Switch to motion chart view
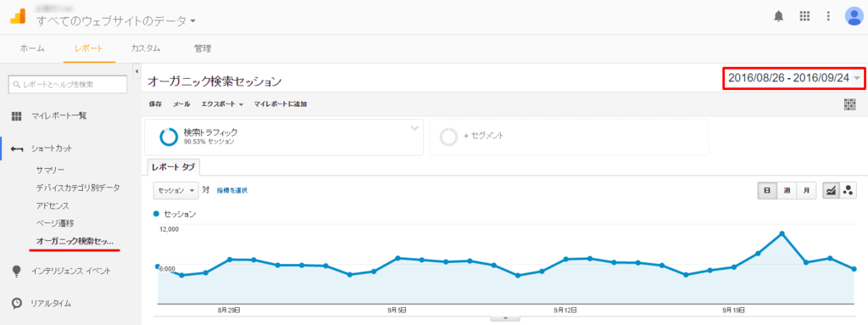This screenshot has height=325, width=868. (848, 190)
